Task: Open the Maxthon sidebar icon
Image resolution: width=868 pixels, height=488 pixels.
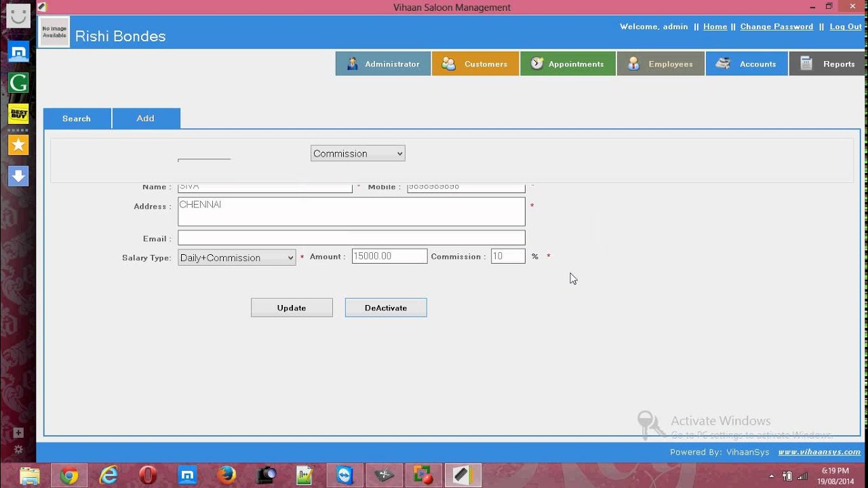Action: tap(18, 52)
